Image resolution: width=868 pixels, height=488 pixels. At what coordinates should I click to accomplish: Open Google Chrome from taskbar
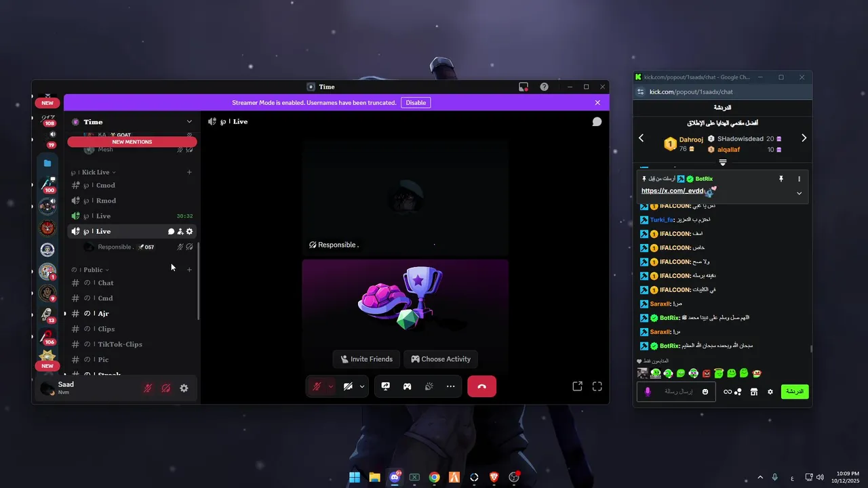point(434,477)
